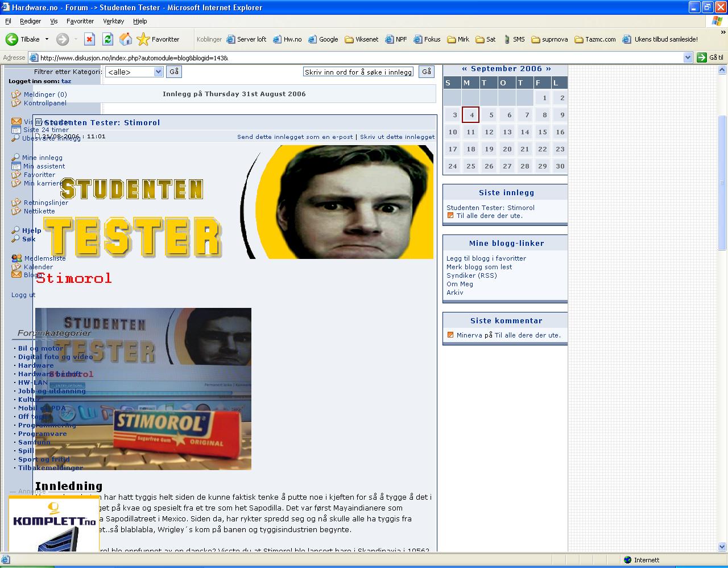
Task: Click the forward navigation arrow icon
Action: tap(63, 39)
